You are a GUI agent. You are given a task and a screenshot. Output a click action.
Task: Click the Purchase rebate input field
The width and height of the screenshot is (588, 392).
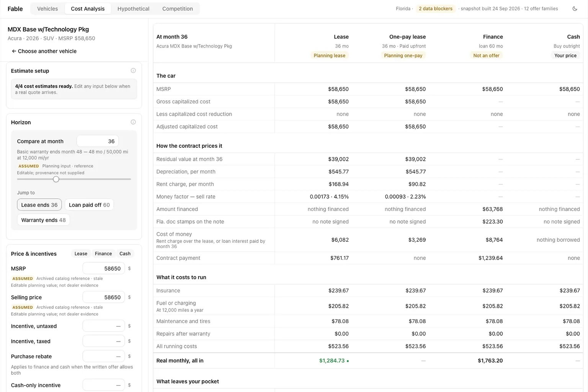coord(104,356)
